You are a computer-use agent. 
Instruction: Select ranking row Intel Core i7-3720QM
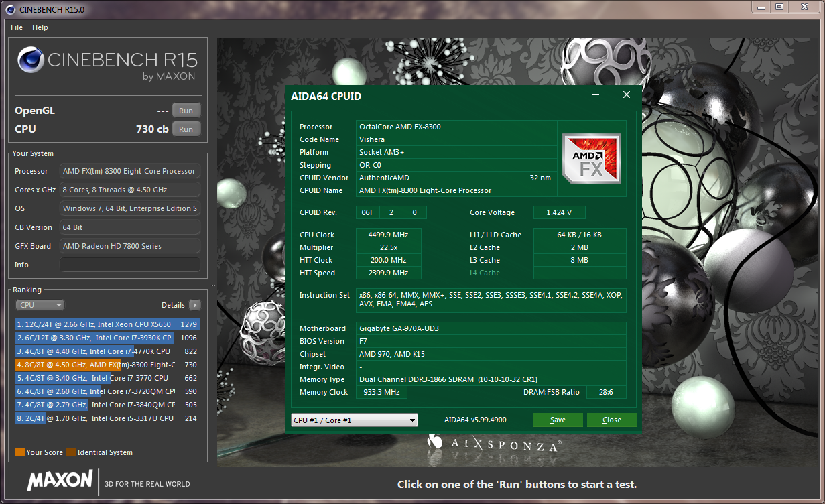click(107, 391)
